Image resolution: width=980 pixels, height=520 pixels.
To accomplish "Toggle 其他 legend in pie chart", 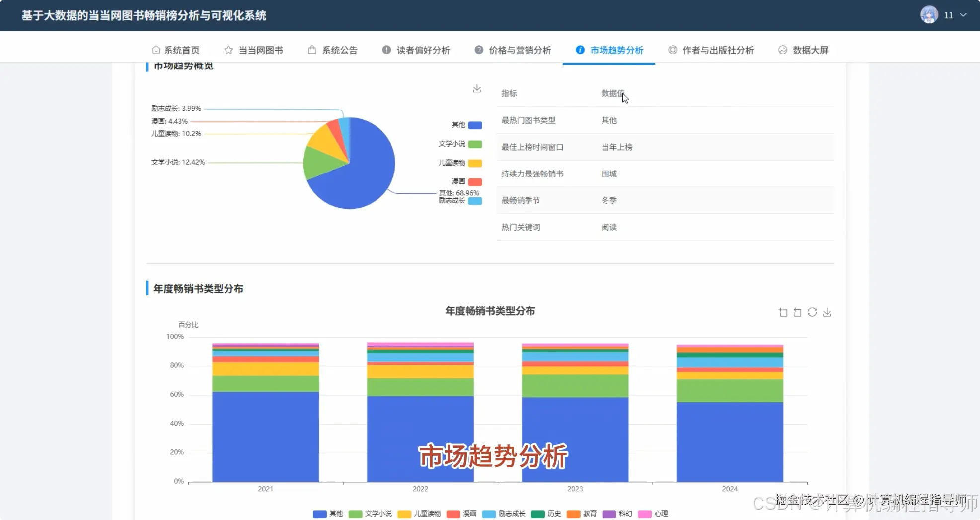I will pyautogui.click(x=467, y=125).
